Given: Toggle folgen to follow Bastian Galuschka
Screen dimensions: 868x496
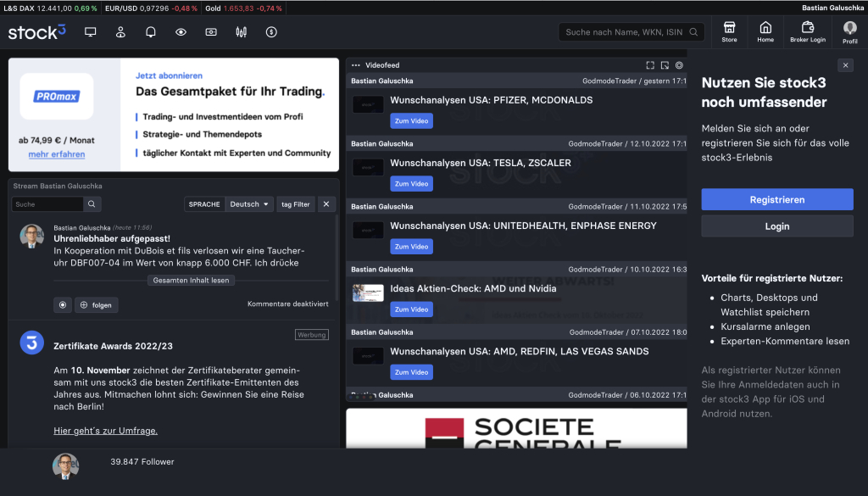Looking at the screenshot, I should [x=96, y=305].
